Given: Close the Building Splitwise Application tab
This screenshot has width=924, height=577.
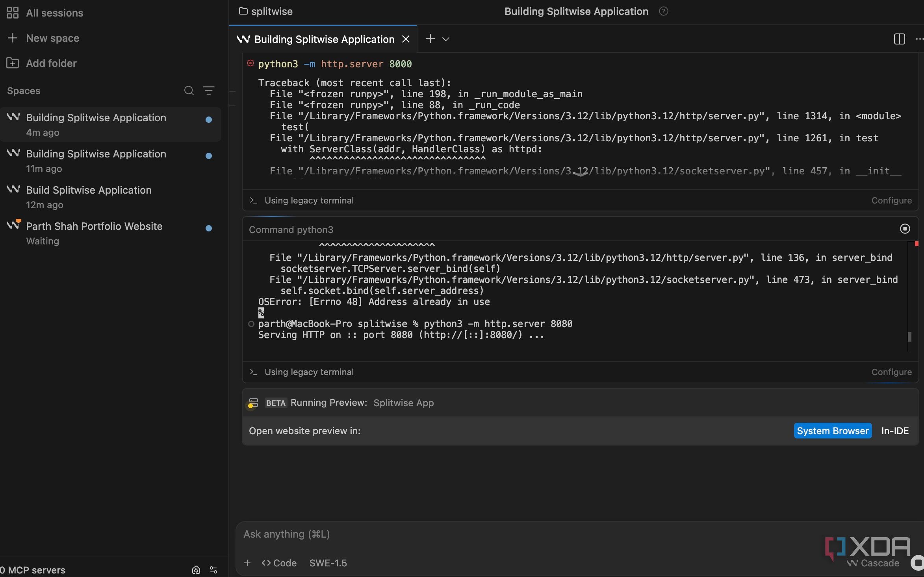Looking at the screenshot, I should point(406,39).
